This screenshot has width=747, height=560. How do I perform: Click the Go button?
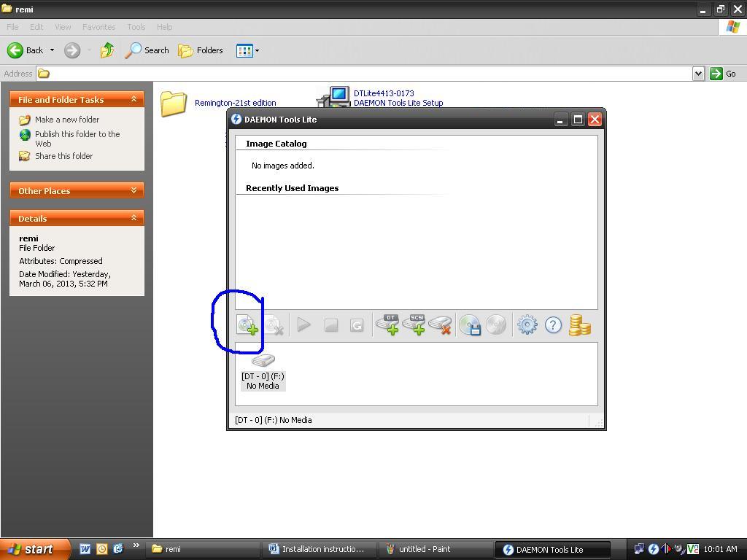click(x=723, y=74)
